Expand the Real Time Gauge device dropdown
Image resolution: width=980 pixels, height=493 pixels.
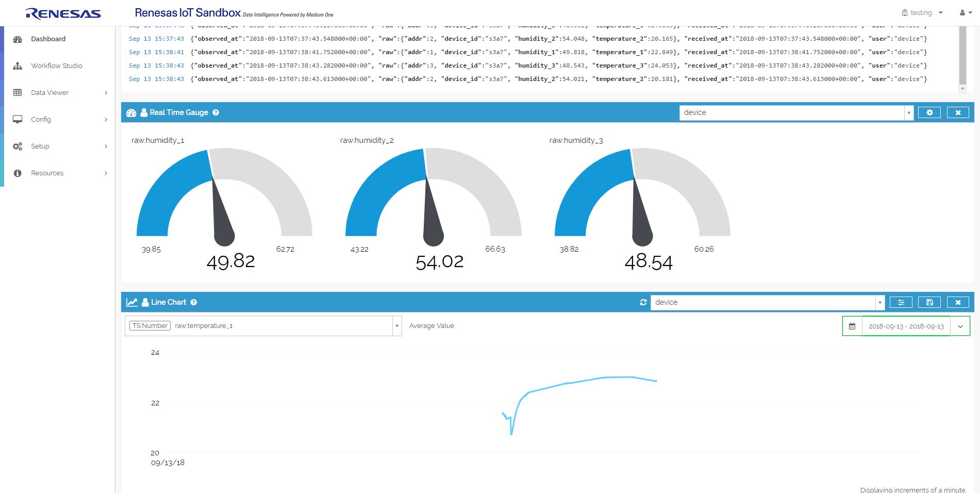[908, 112]
